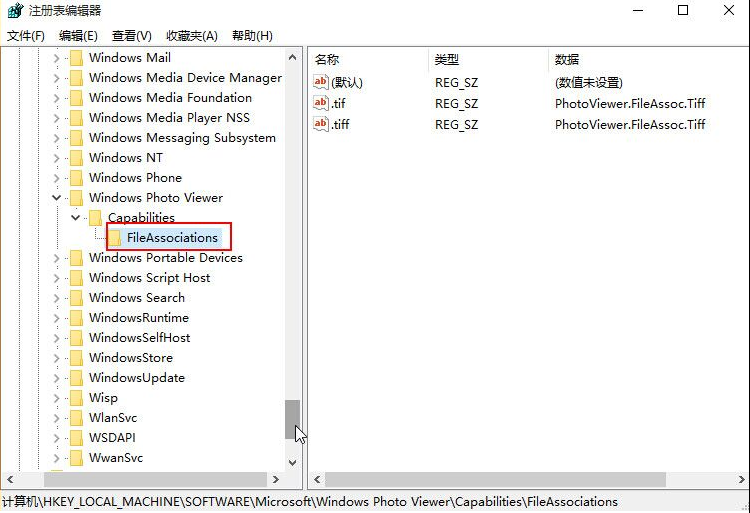
Task: Click the folder icon beside Windows Search
Action: 75,298
